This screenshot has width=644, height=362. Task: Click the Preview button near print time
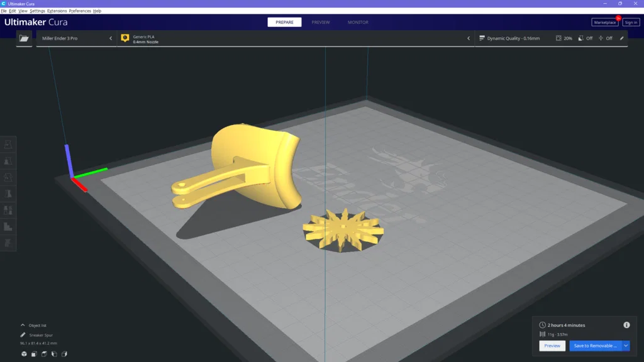(552, 346)
